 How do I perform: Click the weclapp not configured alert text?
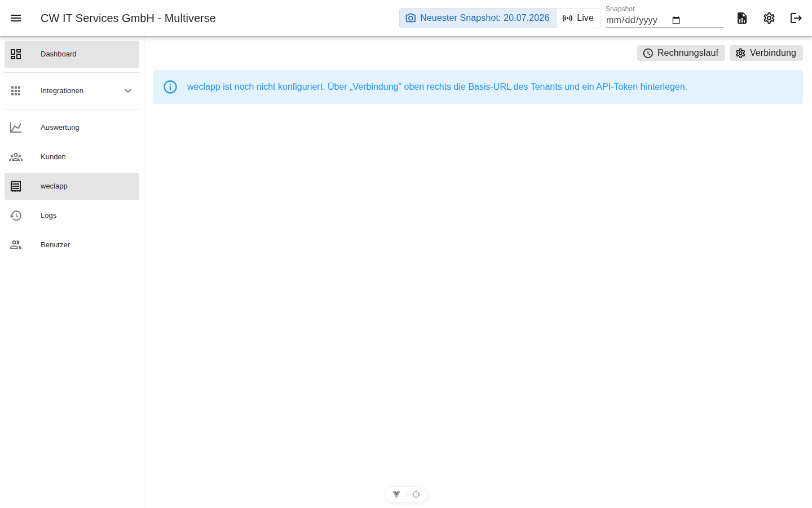[437, 87]
